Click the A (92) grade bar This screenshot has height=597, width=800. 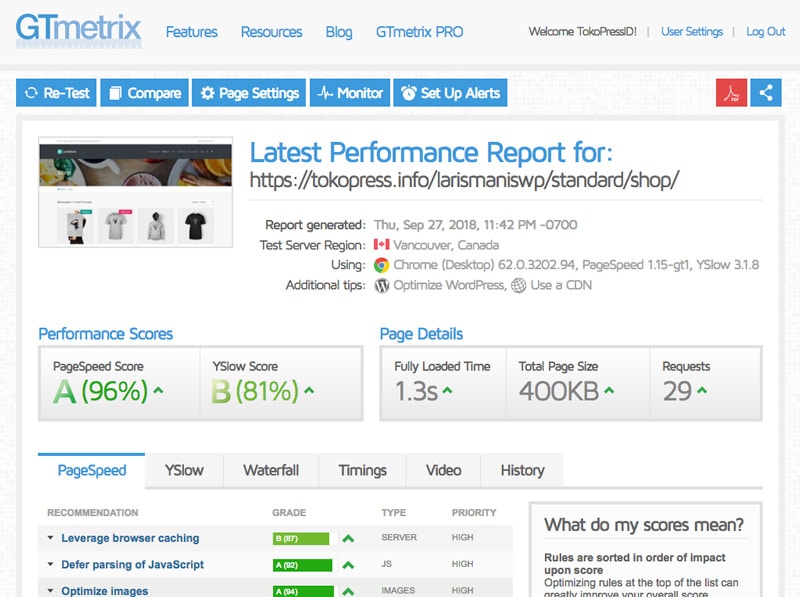click(305, 565)
